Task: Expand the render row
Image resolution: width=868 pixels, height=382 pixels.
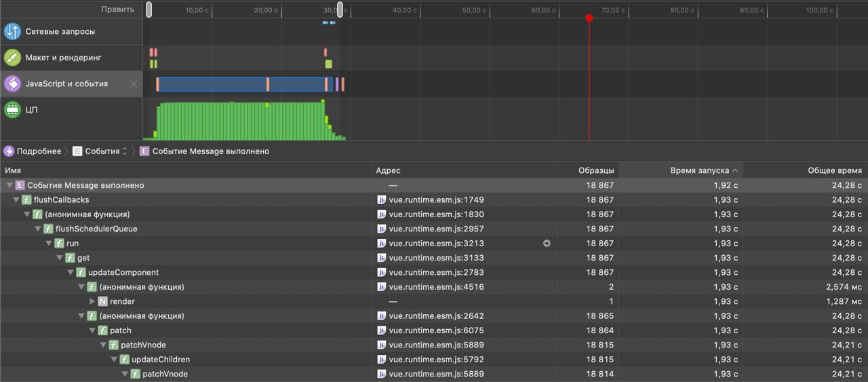Action: click(92, 301)
